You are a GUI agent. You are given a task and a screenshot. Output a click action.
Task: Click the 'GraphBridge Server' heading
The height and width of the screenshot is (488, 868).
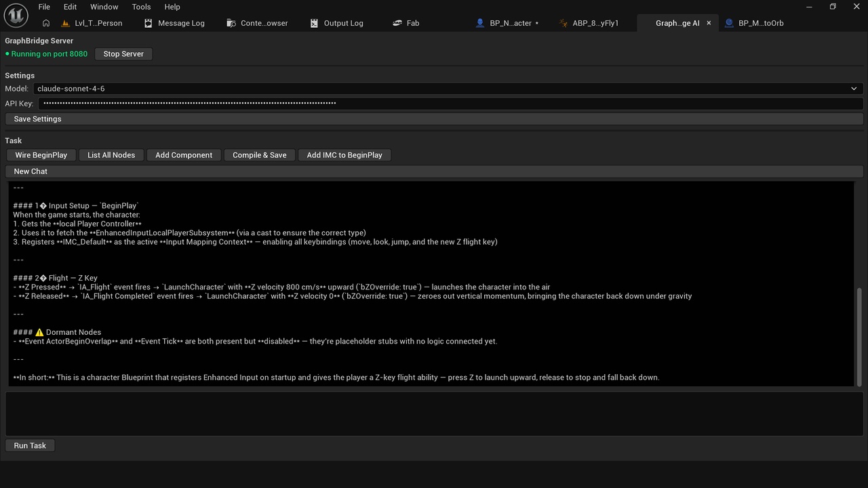(x=39, y=41)
